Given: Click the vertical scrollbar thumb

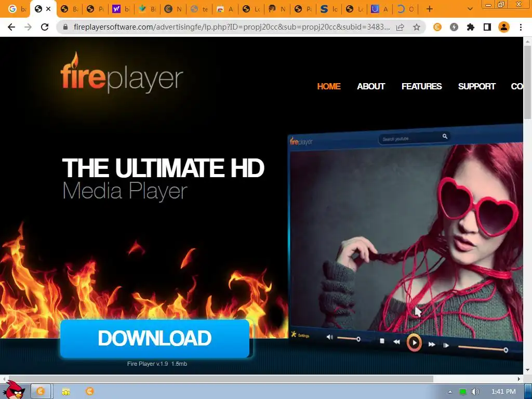Looking at the screenshot, I should click(527, 82).
